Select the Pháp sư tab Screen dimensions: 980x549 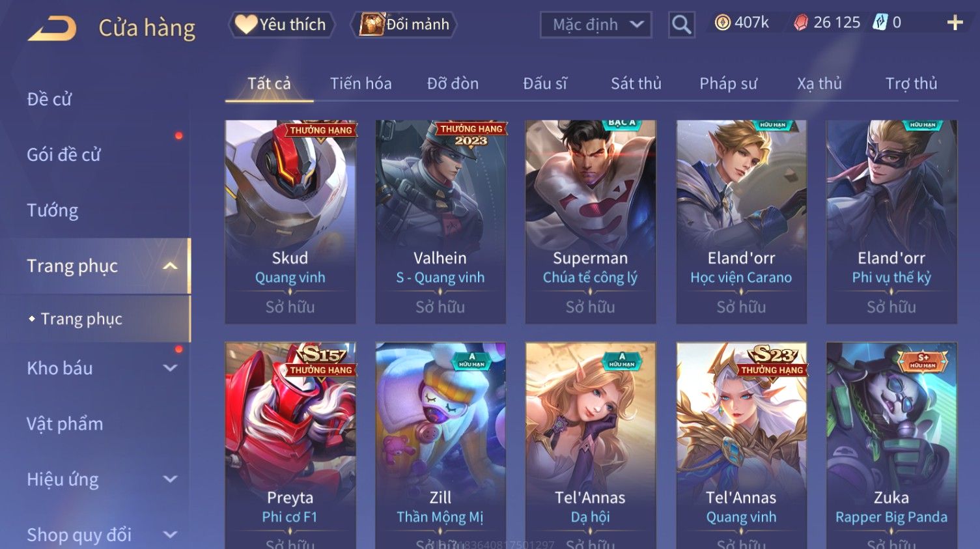tap(729, 83)
